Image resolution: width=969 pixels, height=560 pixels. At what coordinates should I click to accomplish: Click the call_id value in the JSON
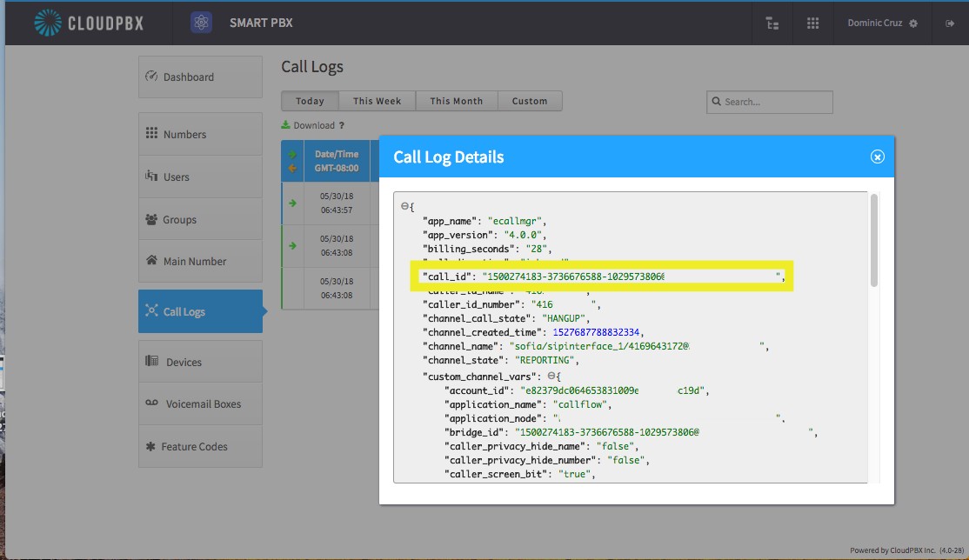[633, 277]
